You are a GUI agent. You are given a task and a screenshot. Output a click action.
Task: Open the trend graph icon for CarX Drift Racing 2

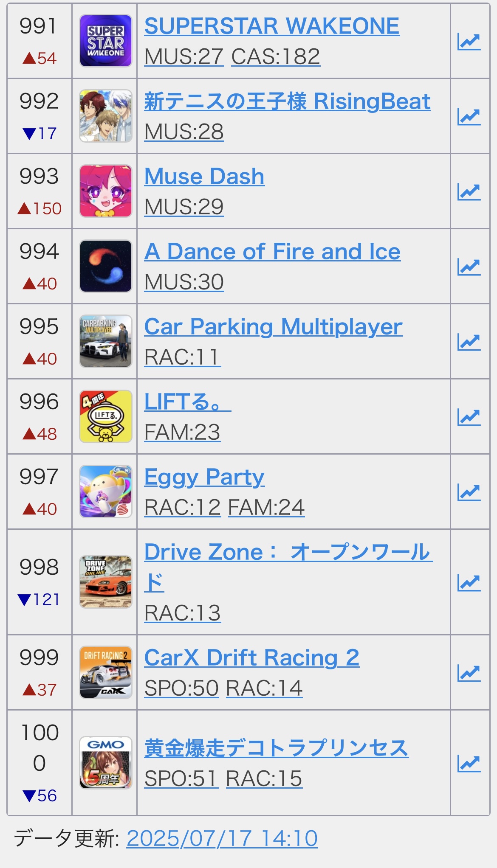coord(469,673)
